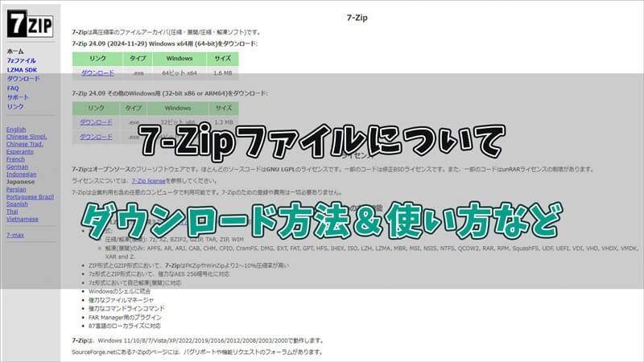The width and height of the screenshot is (644, 362).
Task: Select the Thai language link
Action: click(x=12, y=212)
